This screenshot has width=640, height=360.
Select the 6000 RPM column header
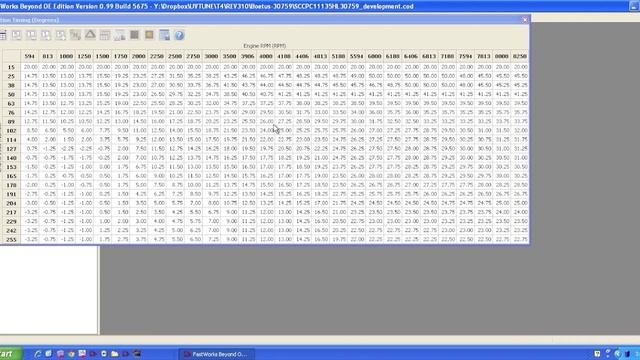pyautogui.click(x=375, y=56)
